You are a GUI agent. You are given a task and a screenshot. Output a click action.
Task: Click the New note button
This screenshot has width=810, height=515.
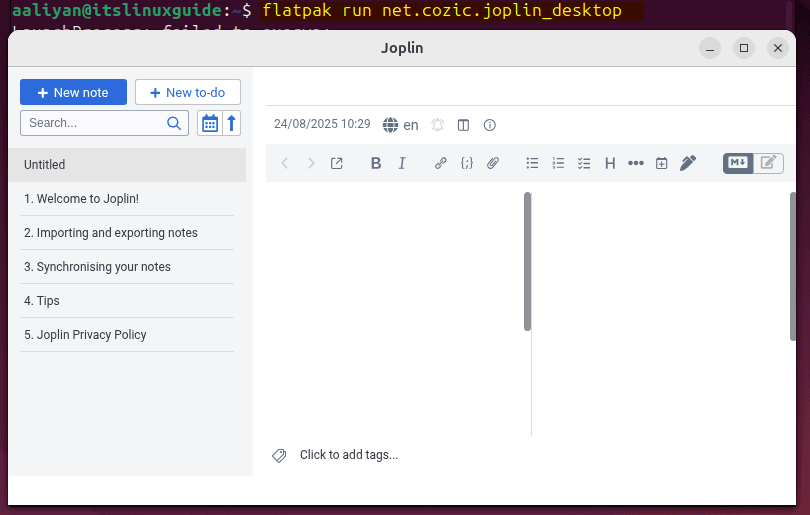click(73, 92)
